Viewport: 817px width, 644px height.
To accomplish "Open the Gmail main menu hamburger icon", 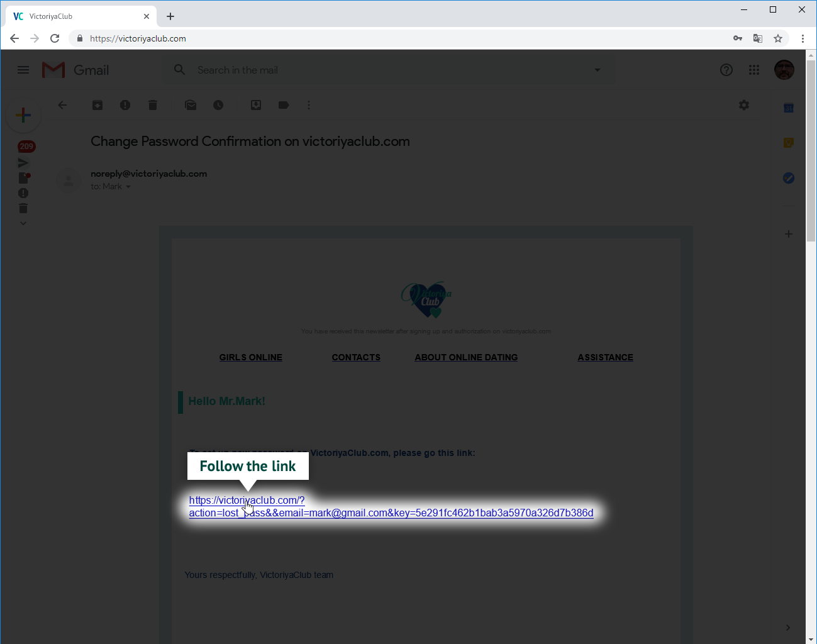I will click(23, 70).
